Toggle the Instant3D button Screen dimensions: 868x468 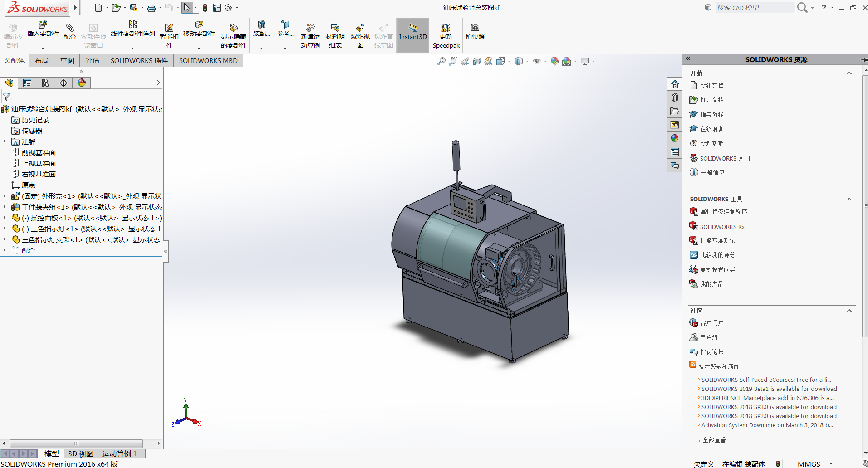click(412, 35)
